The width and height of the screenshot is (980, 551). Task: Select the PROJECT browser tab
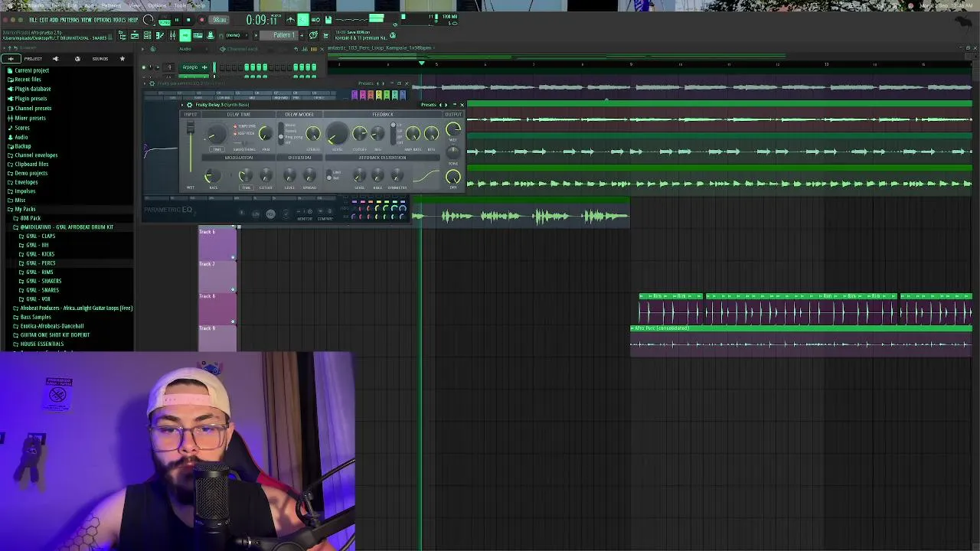coord(33,59)
